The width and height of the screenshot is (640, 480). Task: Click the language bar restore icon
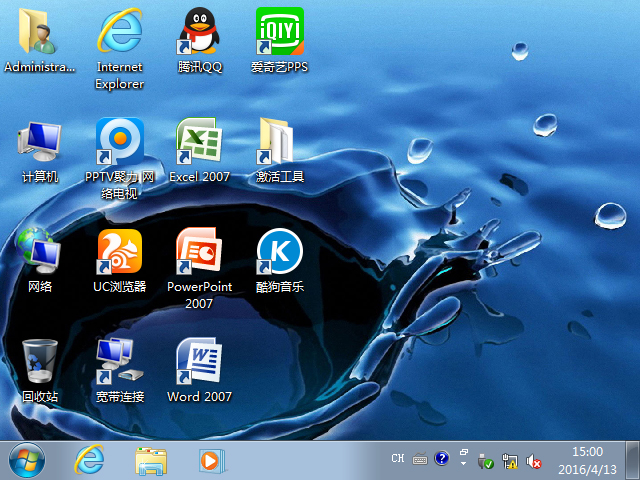(x=464, y=452)
